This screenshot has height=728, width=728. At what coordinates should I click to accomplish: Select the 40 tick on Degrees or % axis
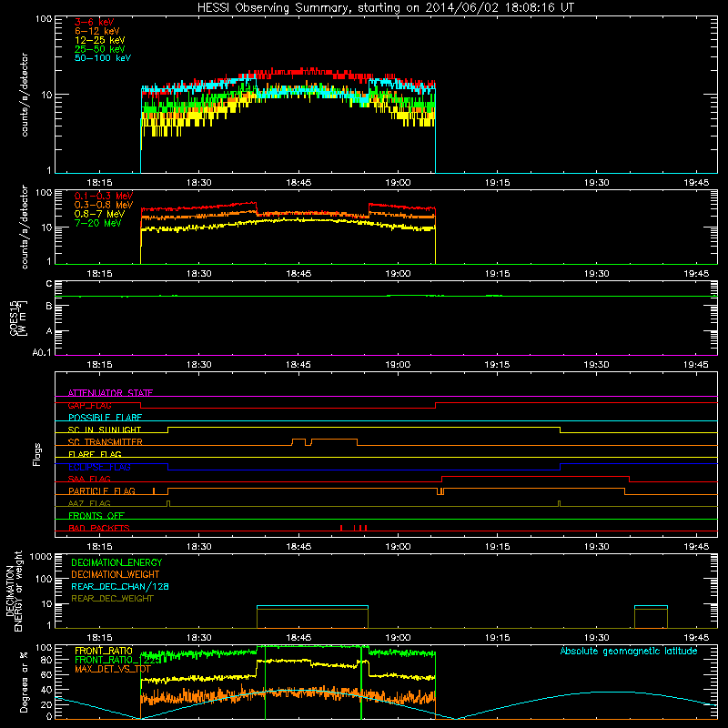(x=47, y=690)
